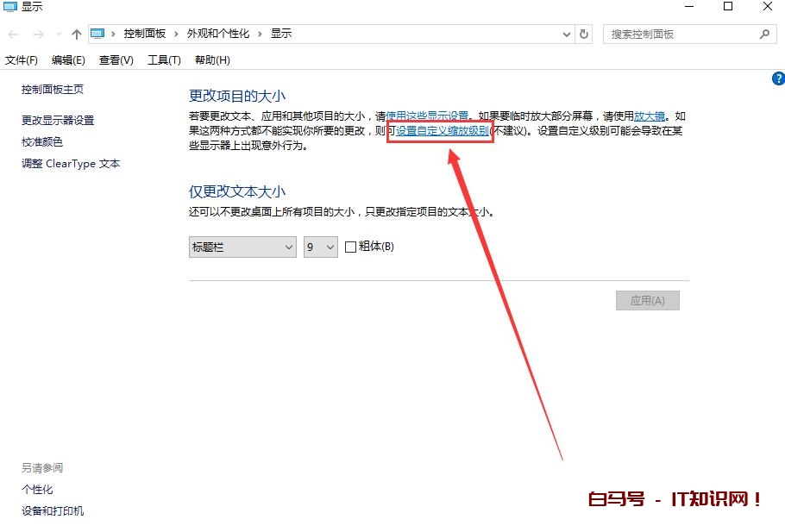
Task: Open the blue help question mark icon
Action: pos(777,78)
